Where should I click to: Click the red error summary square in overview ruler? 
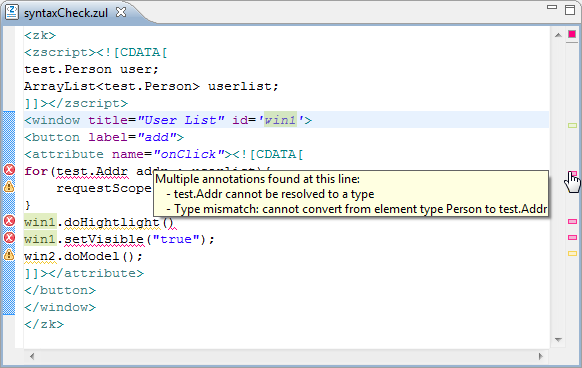coord(572,34)
